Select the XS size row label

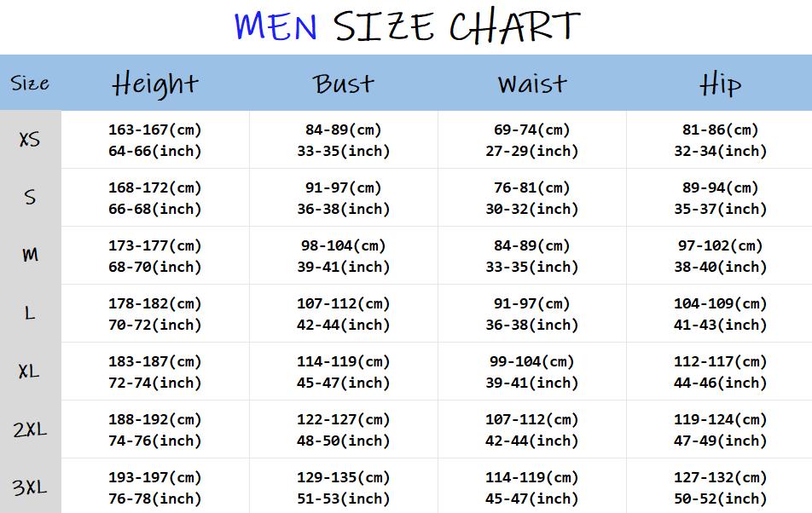(30, 139)
